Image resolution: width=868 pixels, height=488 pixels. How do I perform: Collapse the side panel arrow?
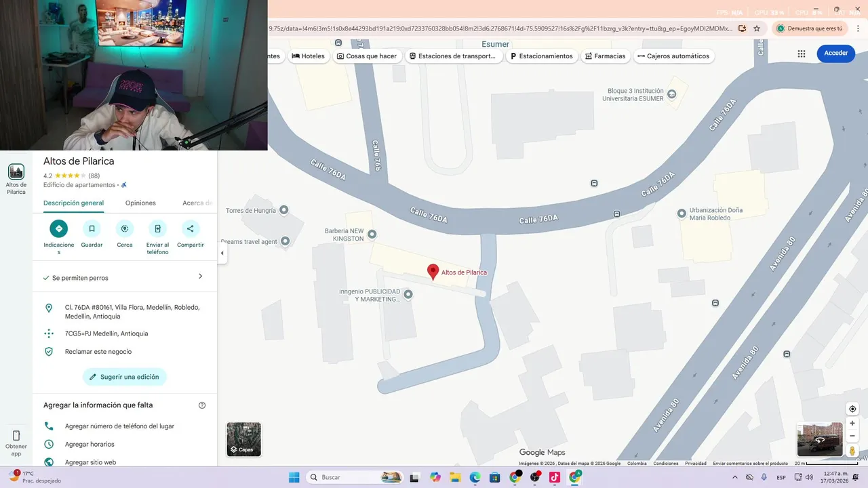point(222,253)
